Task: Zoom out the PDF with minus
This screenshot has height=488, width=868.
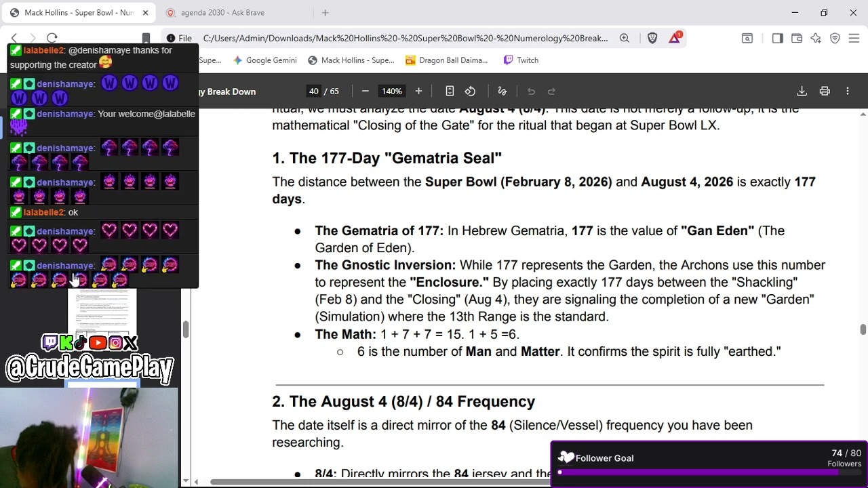Action: tap(366, 91)
